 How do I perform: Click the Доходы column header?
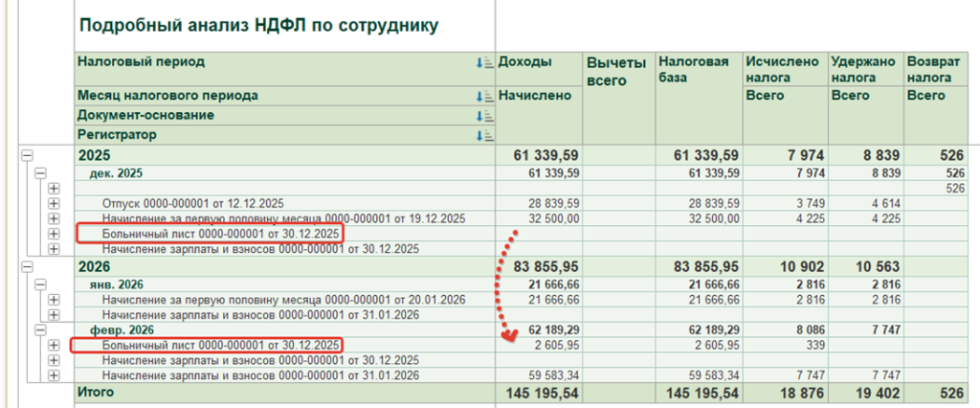[539, 69]
